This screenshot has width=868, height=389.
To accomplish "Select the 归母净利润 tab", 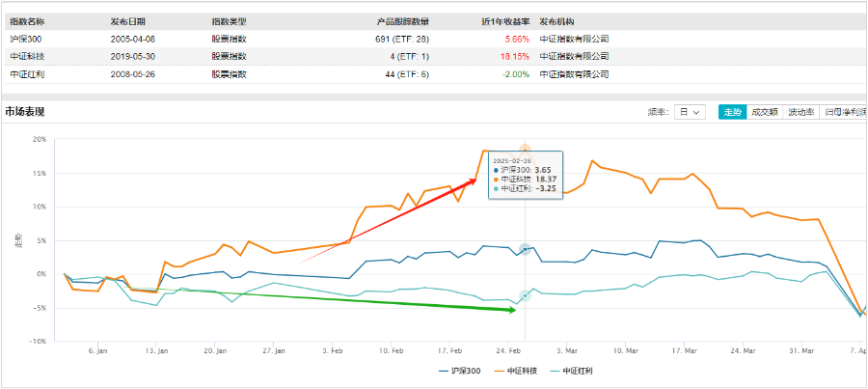I will pos(841,112).
